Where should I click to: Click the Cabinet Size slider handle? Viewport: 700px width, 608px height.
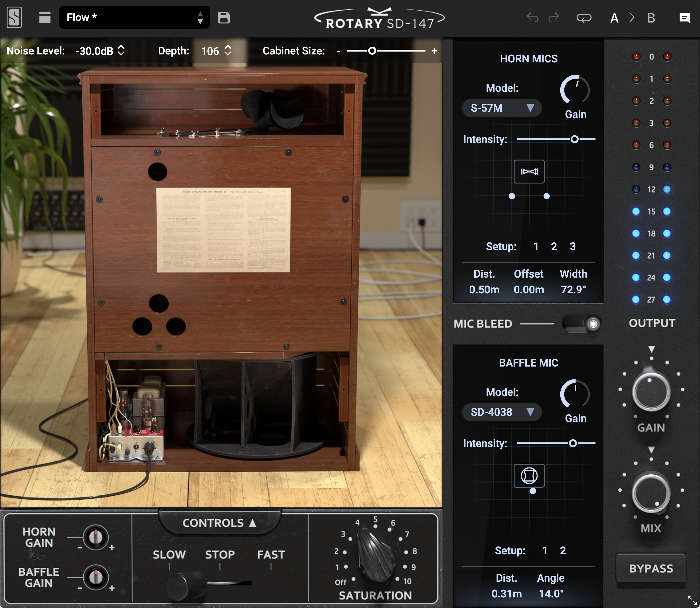coord(372,51)
